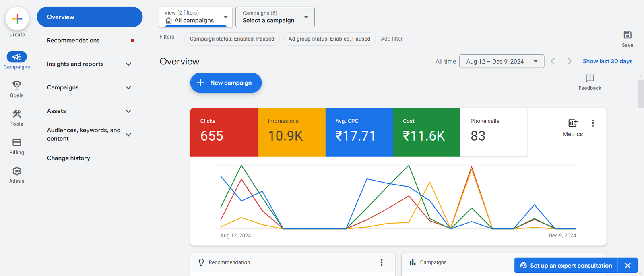Go to next date range arrow
This screenshot has width=644, height=276.
pos(569,61)
